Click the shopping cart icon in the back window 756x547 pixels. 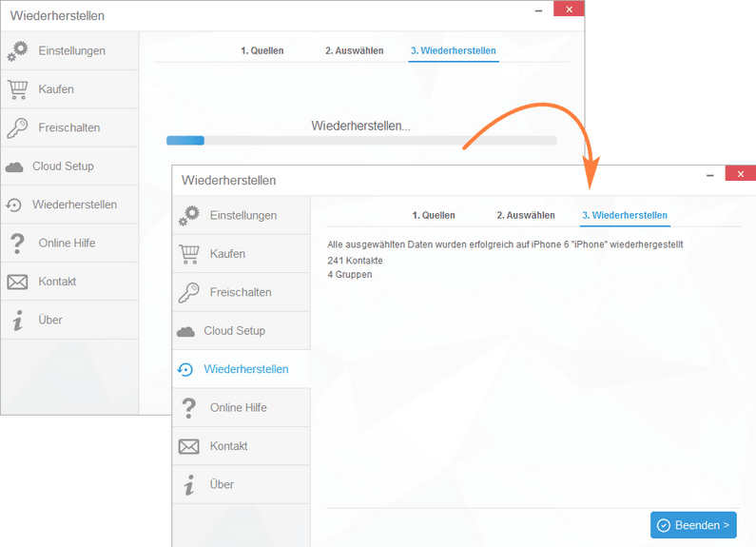click(x=17, y=89)
